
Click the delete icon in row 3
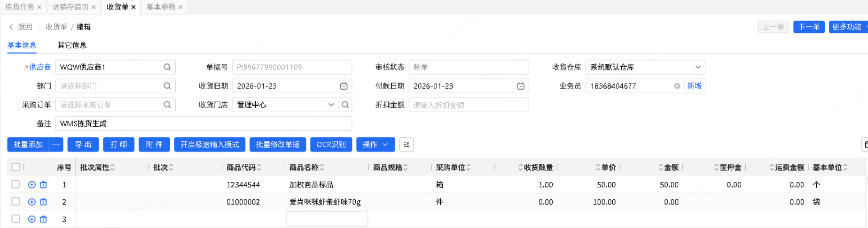pos(43,219)
